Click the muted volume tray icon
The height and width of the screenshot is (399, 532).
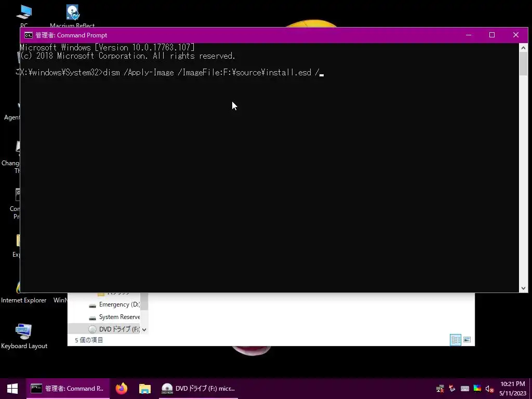[489, 389]
